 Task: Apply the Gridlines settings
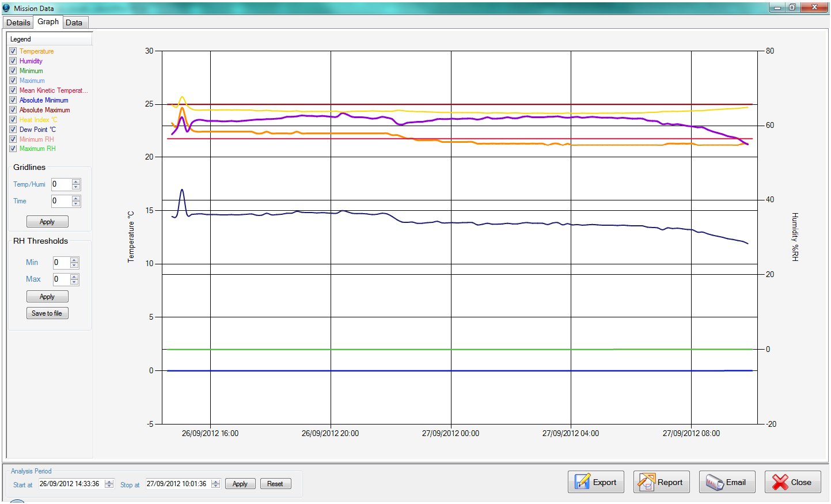coord(47,222)
